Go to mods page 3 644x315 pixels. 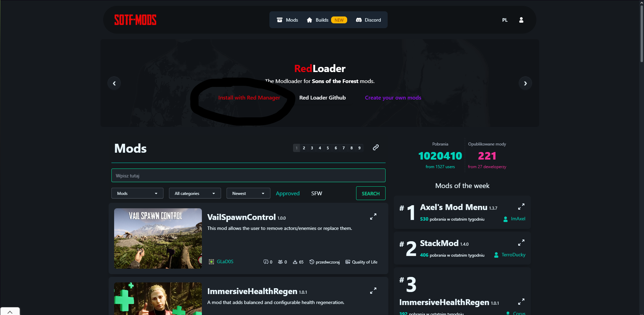[x=312, y=148]
